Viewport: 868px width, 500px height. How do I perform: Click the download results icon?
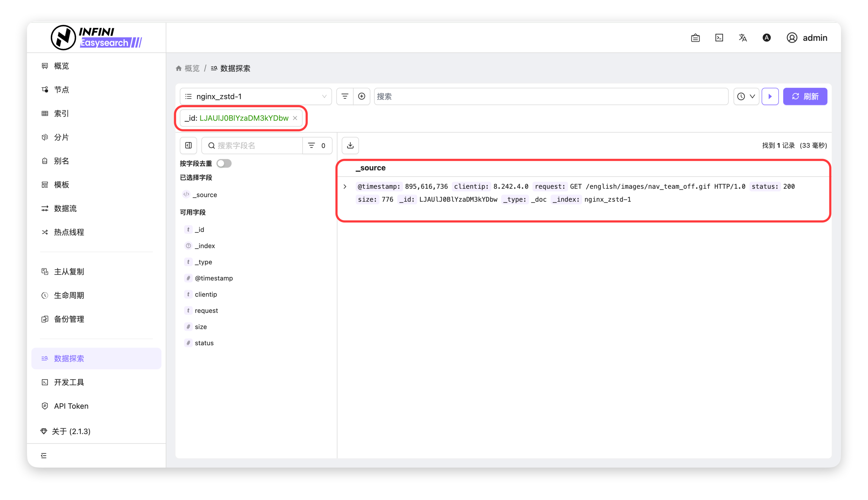(350, 145)
